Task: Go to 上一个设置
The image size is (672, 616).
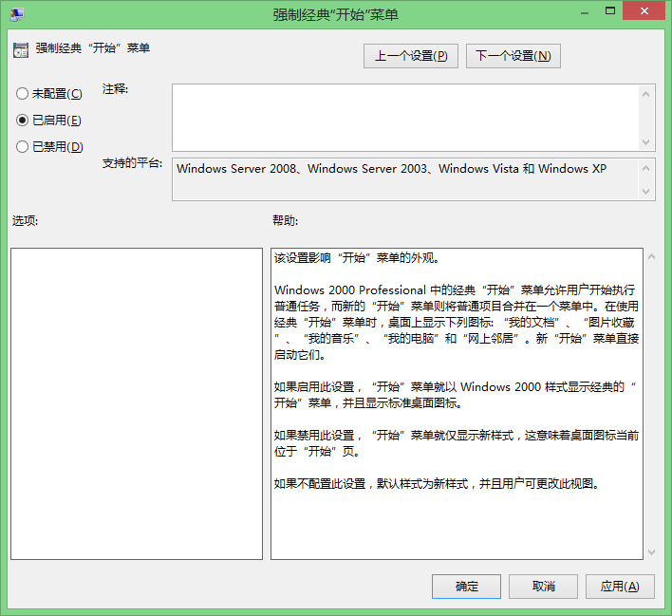Action: coord(410,56)
